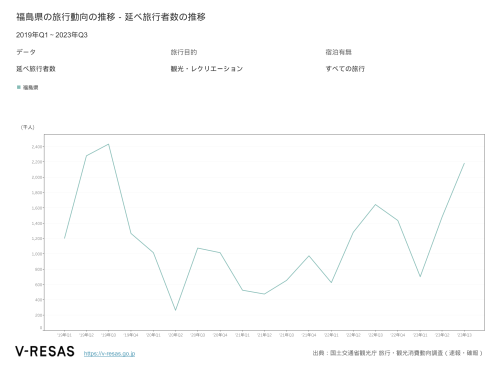
Task: Click the (千人) axis unit label
Action: (27, 127)
